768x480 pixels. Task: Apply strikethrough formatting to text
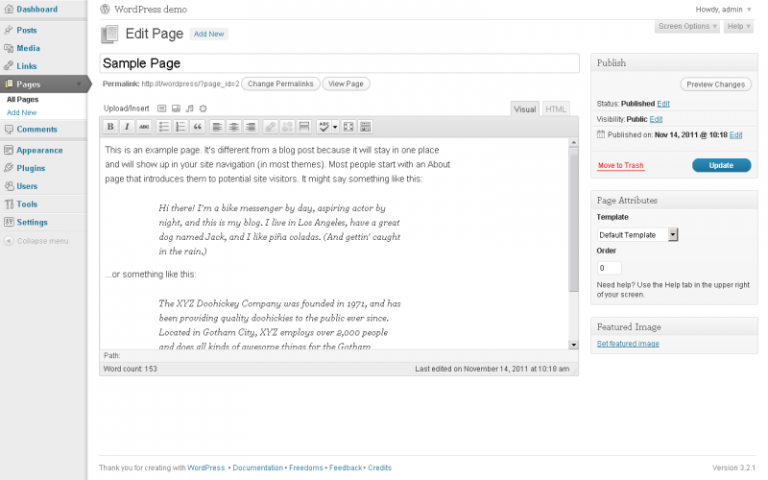[143, 127]
